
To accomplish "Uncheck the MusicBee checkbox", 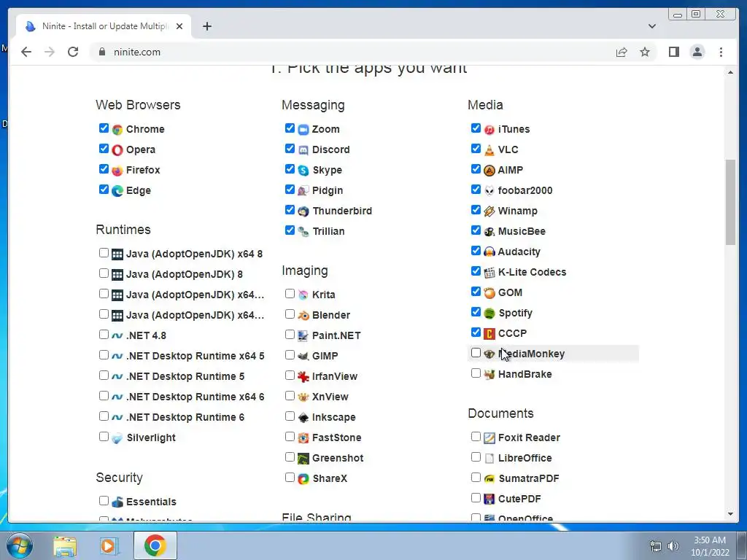I will pyautogui.click(x=476, y=230).
